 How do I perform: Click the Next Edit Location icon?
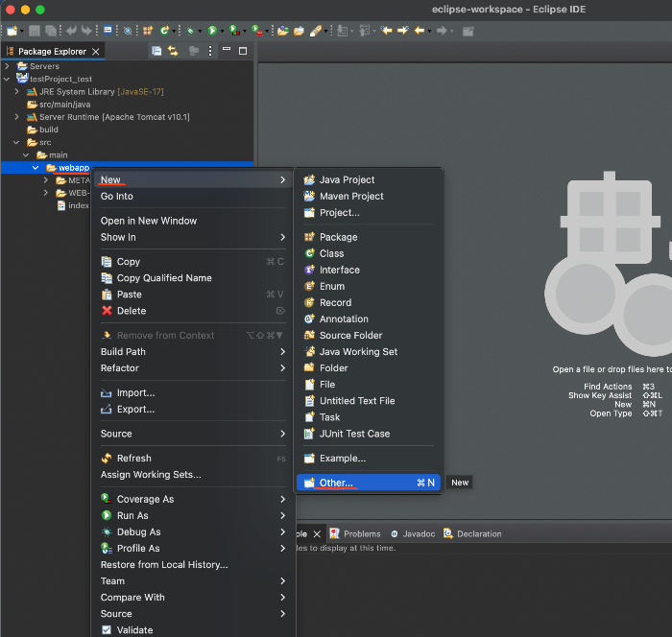403,31
